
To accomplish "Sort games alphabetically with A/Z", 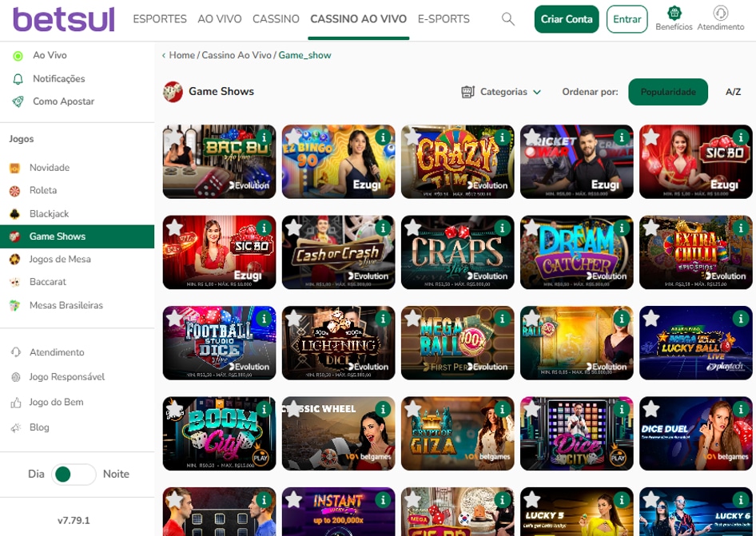I will pyautogui.click(x=733, y=92).
